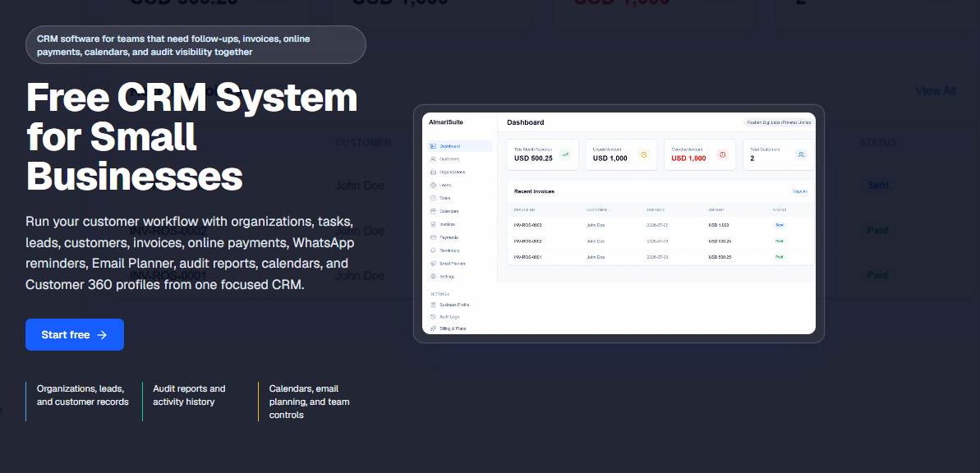The height and width of the screenshot is (473, 980).
Task: Click Paid badge on the INV-ROS-0002 row
Action: 780,241
